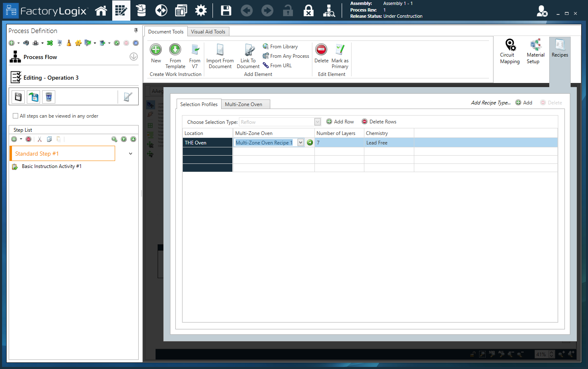Select the Multi-Zone Oven tab
The image size is (588, 369).
pos(243,104)
